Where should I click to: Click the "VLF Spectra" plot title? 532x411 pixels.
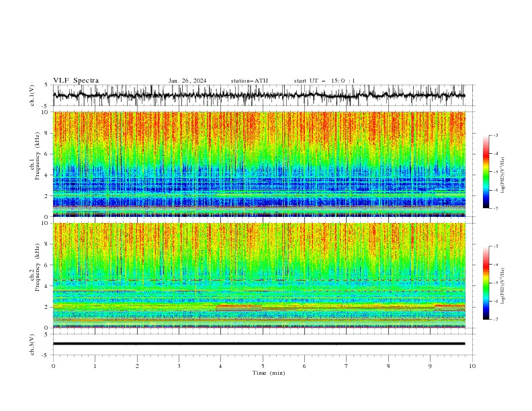coord(76,81)
